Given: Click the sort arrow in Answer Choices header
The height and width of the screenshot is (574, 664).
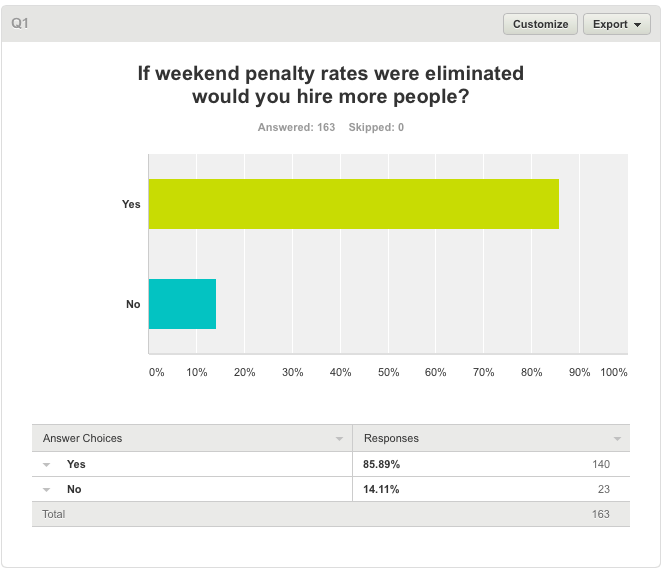Looking at the screenshot, I should 338,439.
